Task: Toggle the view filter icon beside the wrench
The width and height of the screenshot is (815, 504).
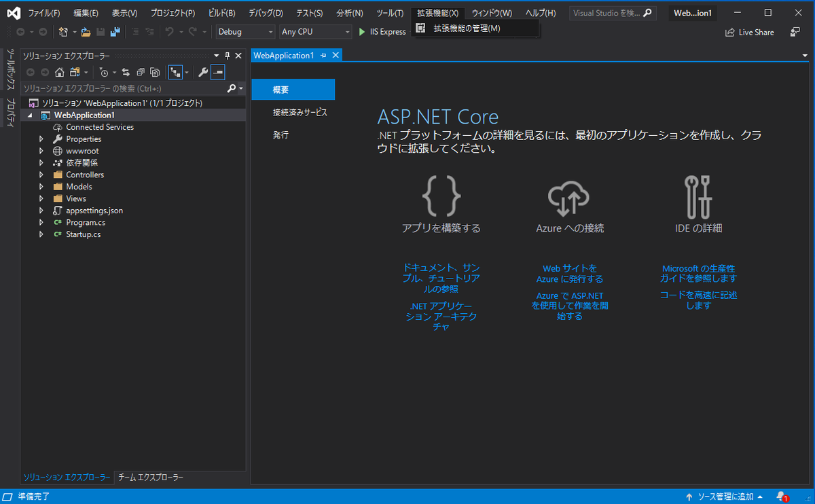Action: click(x=175, y=73)
